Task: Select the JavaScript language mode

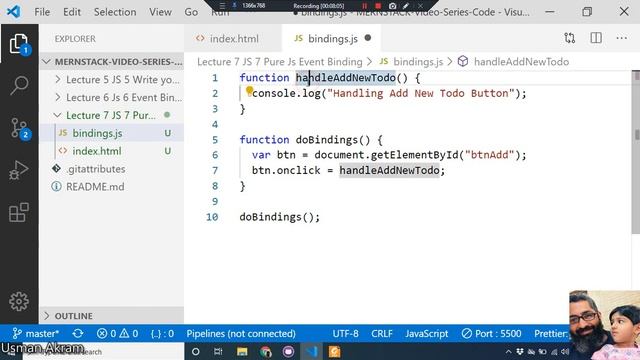Action: 427,333
